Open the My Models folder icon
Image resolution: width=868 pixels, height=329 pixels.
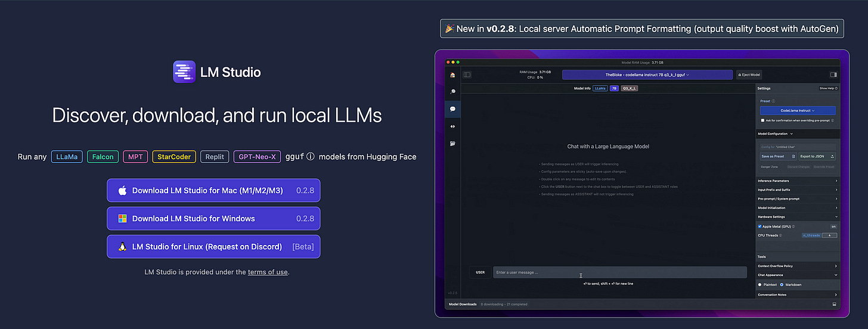(x=453, y=143)
